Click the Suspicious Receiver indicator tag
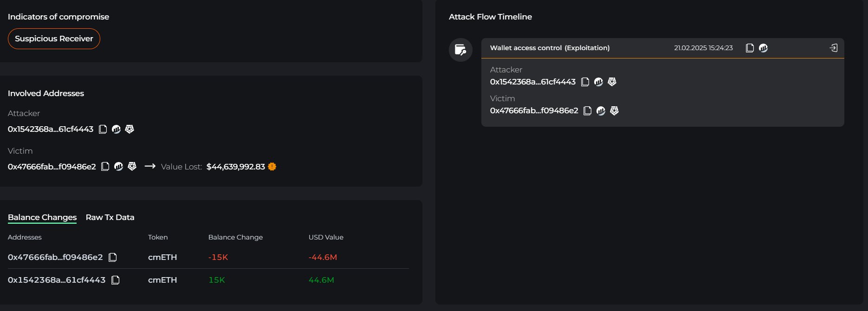The height and width of the screenshot is (311, 868). tap(54, 39)
